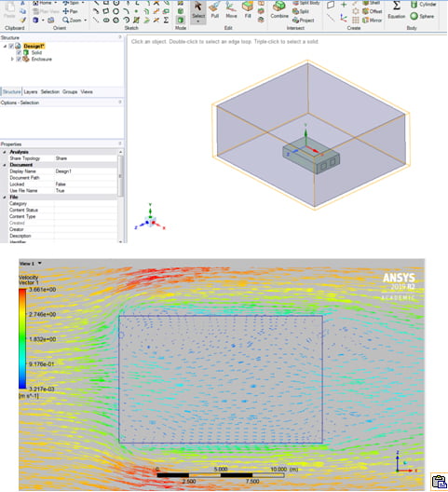Click the Cylinder body tool
The width and height of the screenshot is (448, 492).
click(x=423, y=5)
